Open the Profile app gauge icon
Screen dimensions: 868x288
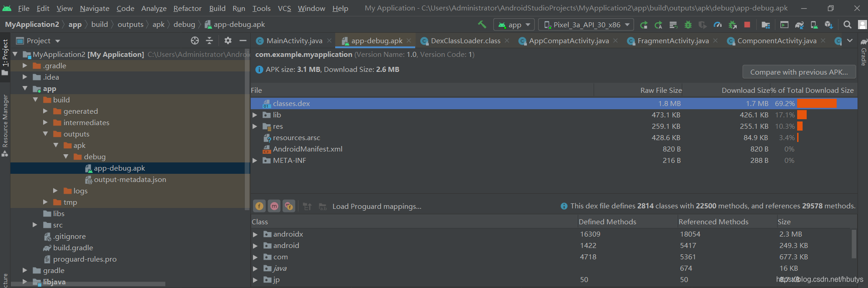pyautogui.click(x=718, y=25)
